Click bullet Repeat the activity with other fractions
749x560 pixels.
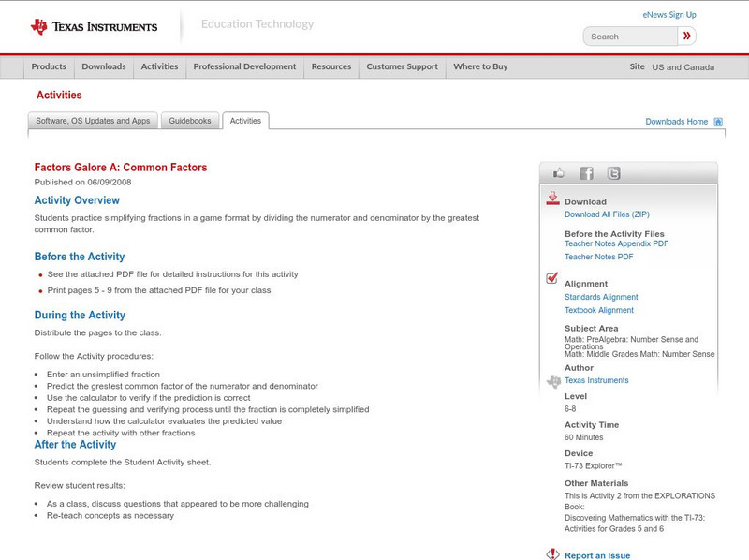coord(121,433)
